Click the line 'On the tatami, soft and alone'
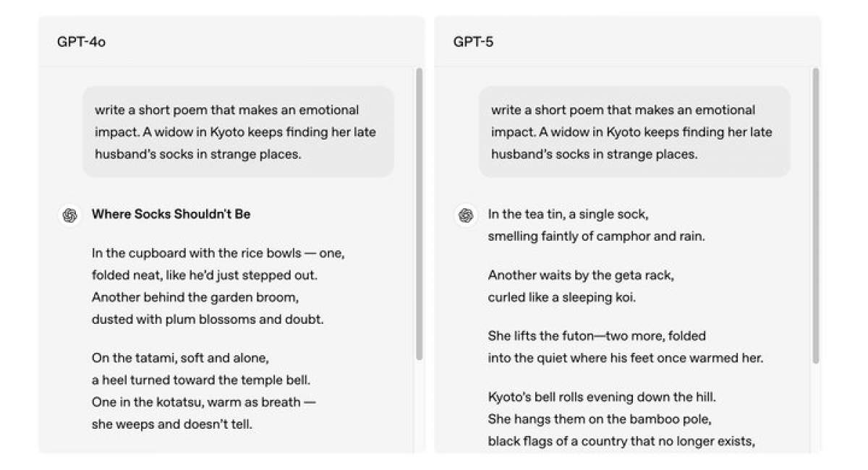The height and width of the screenshot is (470, 868). 180,359
